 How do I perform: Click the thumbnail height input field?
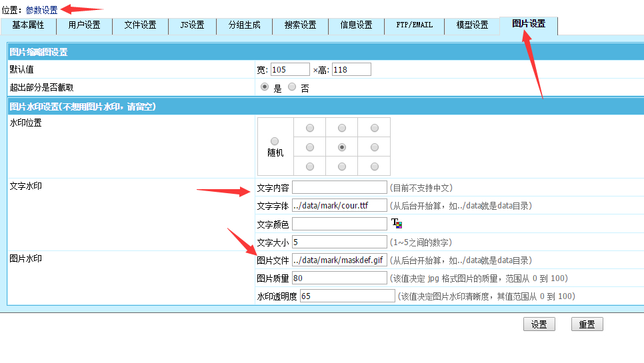tap(351, 70)
